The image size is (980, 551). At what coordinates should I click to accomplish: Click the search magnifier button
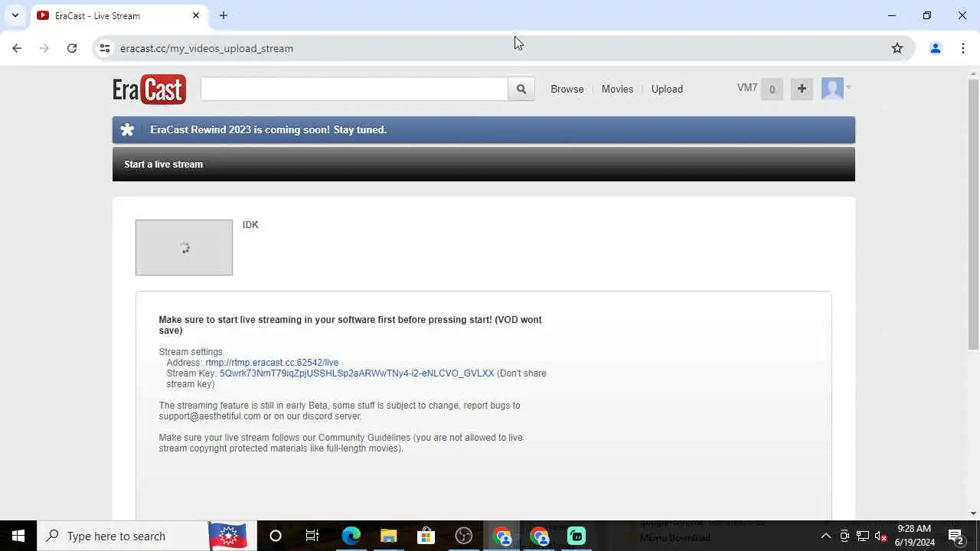(521, 89)
